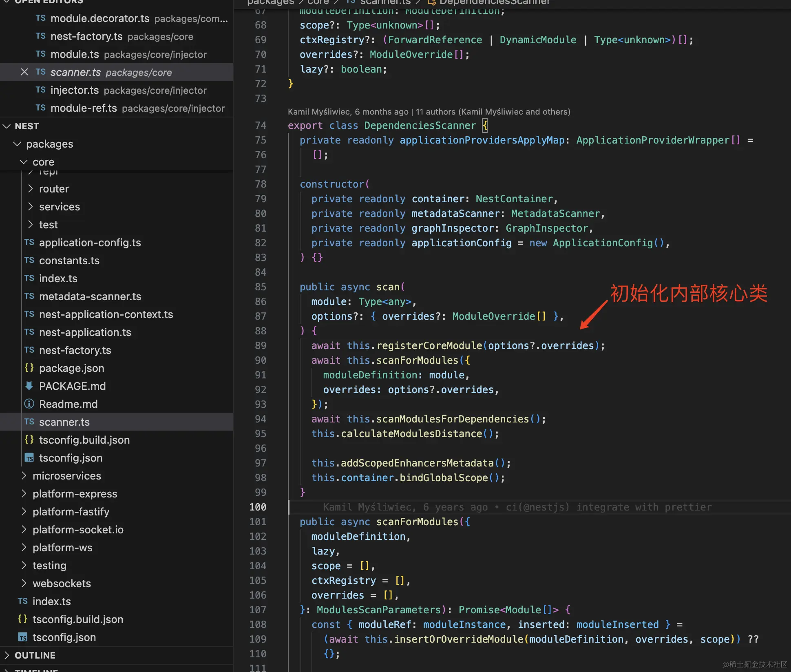Image resolution: width=791 pixels, height=672 pixels.
Task: Close scanner.ts in open editors
Action: 24,72
